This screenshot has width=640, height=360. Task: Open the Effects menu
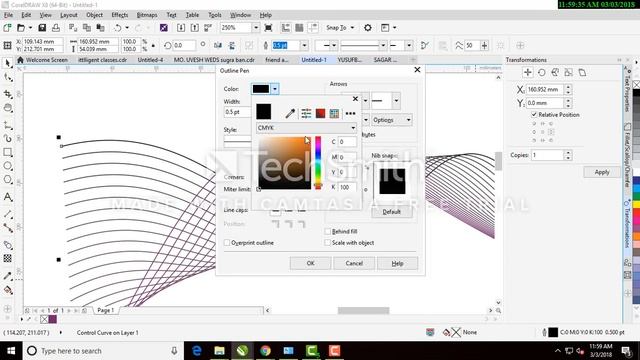(x=120, y=15)
